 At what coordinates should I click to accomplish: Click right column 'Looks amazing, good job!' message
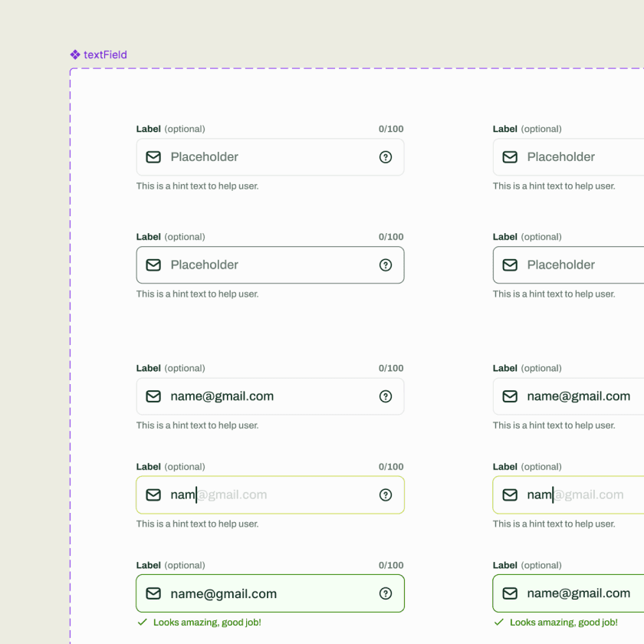[563, 623]
